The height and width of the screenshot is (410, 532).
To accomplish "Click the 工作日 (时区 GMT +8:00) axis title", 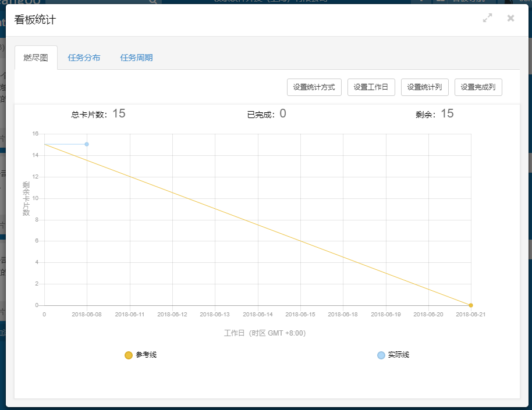I will pos(265,333).
